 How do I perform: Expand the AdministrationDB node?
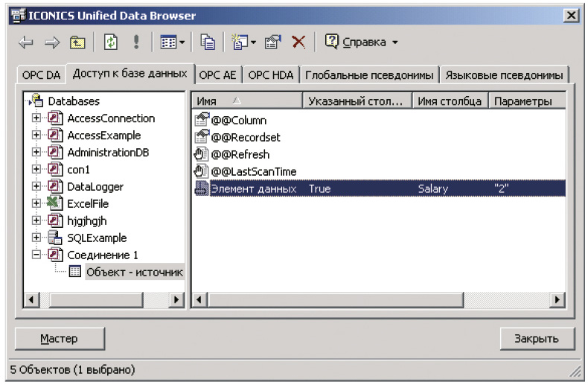coord(36,153)
